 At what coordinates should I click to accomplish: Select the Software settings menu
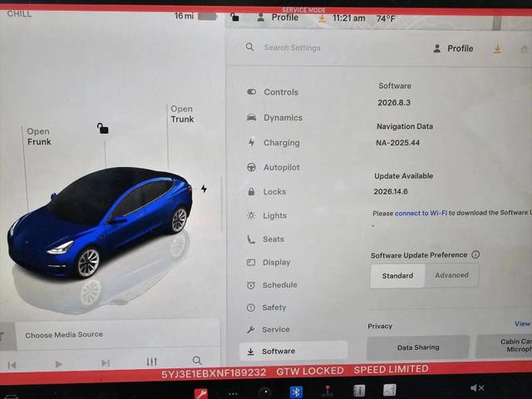click(x=293, y=351)
